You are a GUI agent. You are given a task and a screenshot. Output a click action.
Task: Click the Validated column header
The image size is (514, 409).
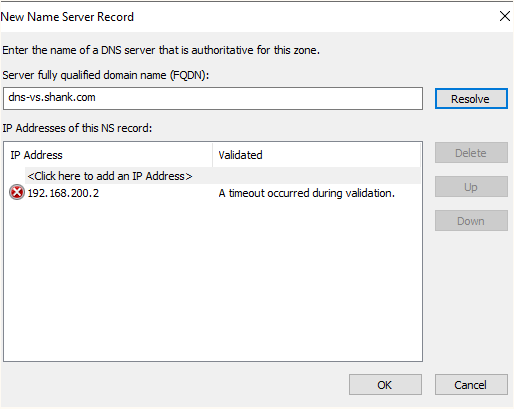[x=316, y=155]
